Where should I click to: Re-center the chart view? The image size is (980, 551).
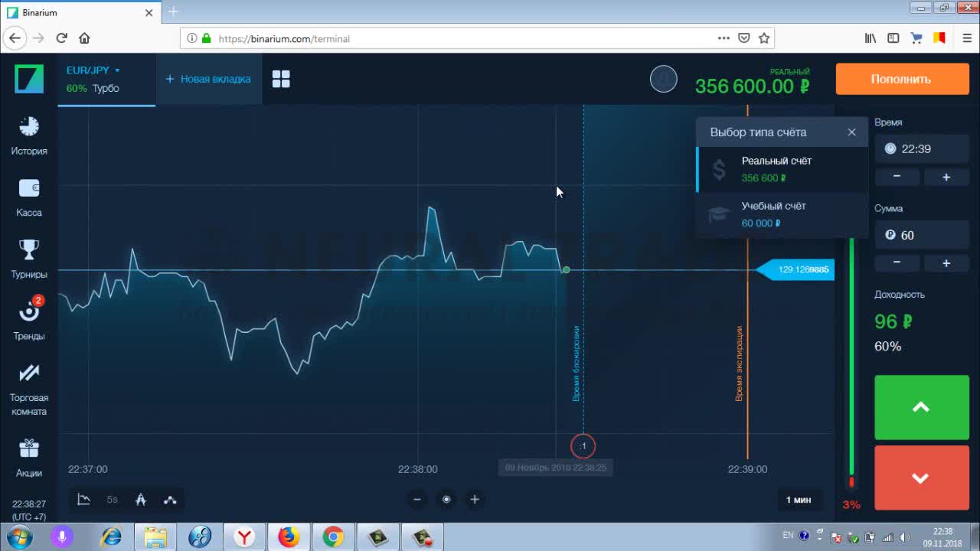click(446, 499)
